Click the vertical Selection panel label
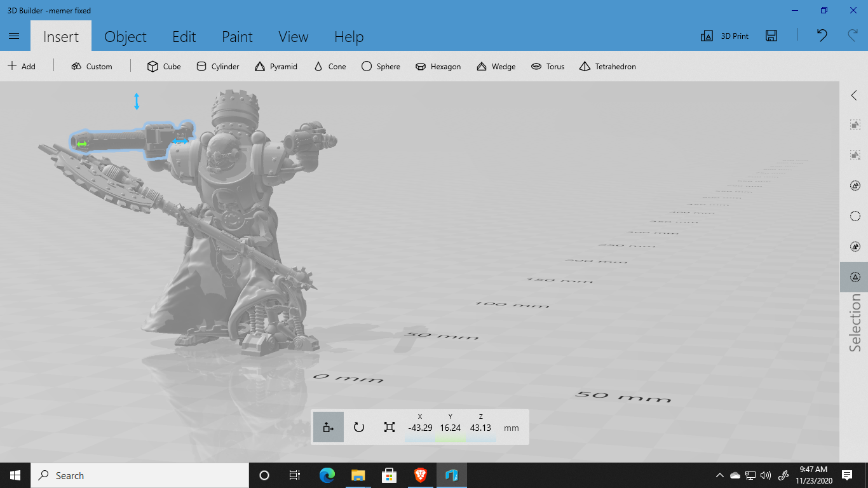Screen dimensions: 868x488 point(855,323)
